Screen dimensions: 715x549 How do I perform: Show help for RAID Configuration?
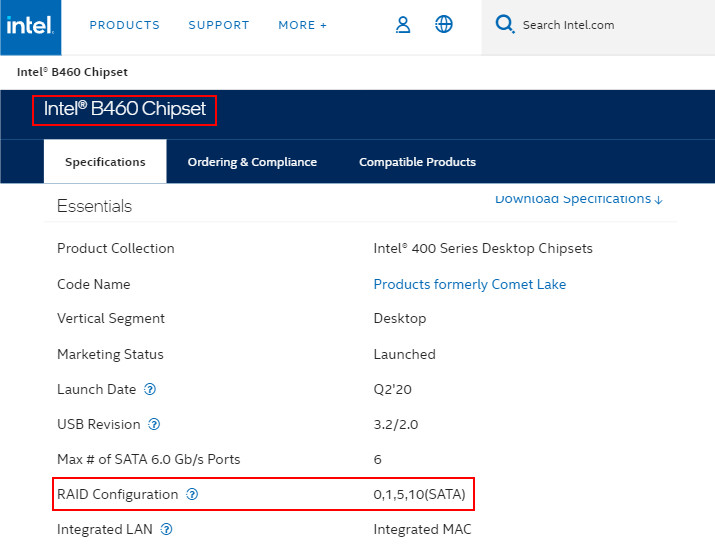pos(192,494)
